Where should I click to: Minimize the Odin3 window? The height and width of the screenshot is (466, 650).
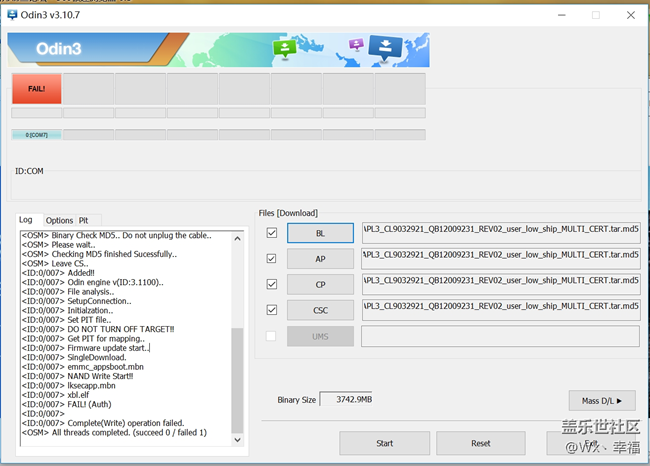click(x=562, y=15)
